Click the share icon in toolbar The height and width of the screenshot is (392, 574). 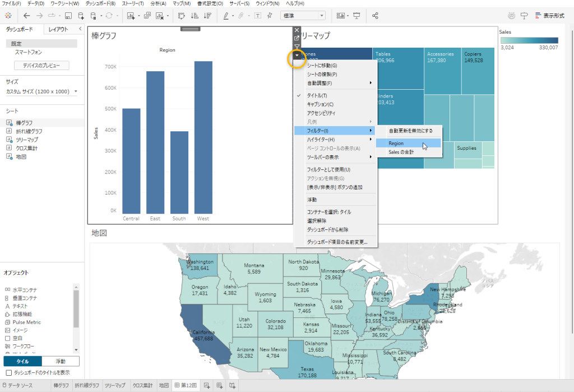pyautogui.click(x=376, y=16)
